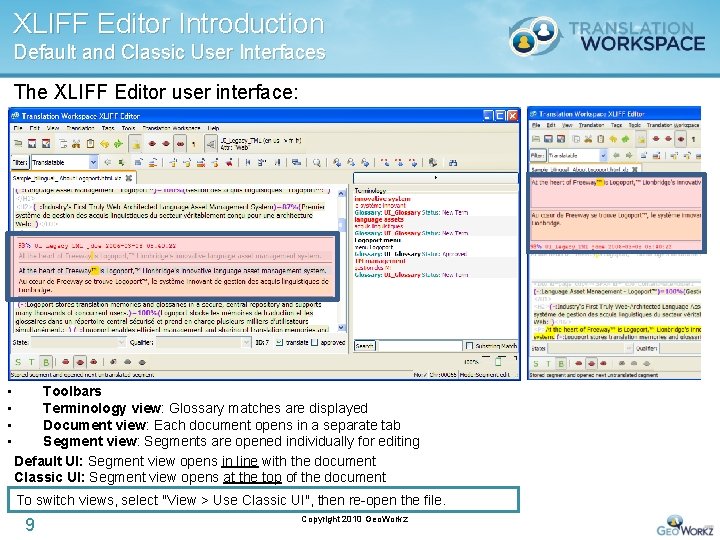720x540 pixels.
Task: Click the pilcrow paragraph marks icon in left window
Action: click(x=194, y=144)
